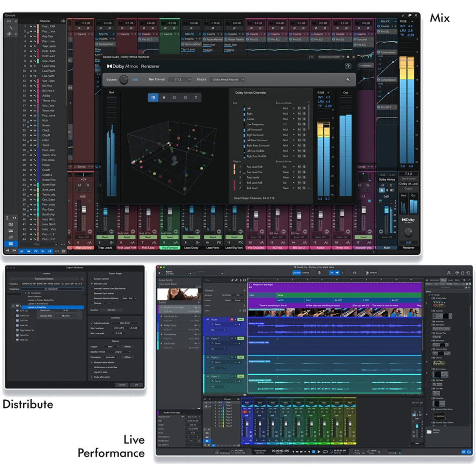The height and width of the screenshot is (476, 476).
Task: Click the automation curve icon in Spatial Audio title bar
Action: (x=311, y=57)
